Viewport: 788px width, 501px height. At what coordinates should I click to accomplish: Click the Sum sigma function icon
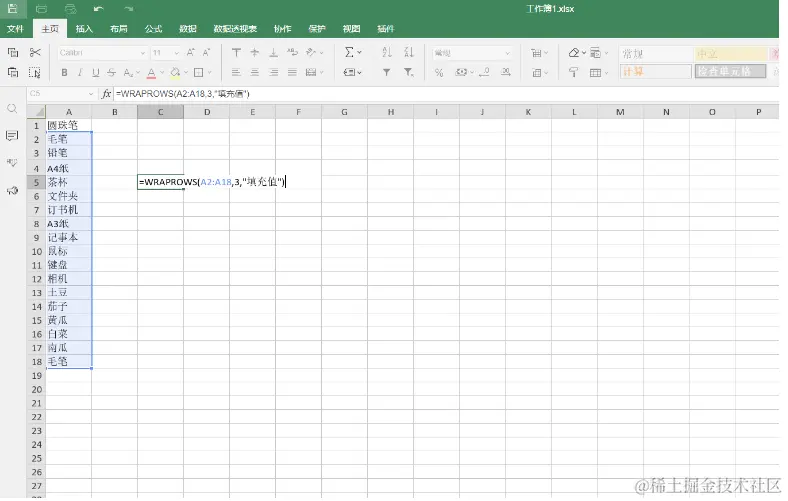(349, 52)
